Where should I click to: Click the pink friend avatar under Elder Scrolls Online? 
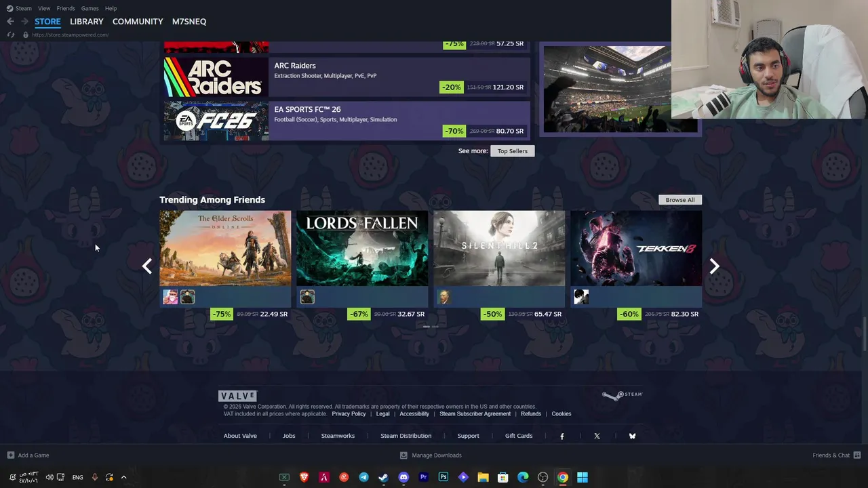[x=170, y=297]
